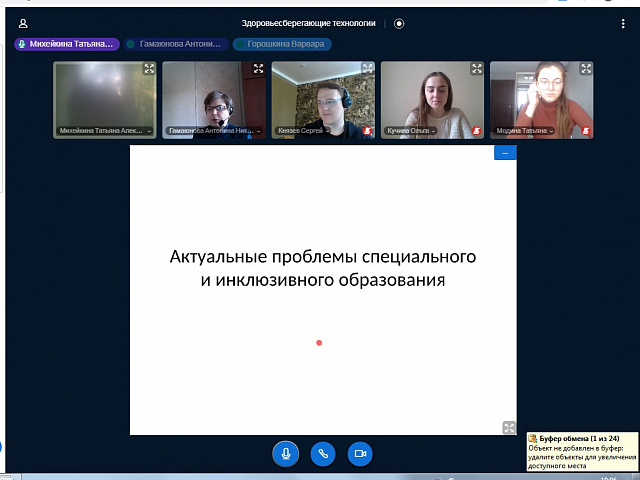Fullscreen Кучина Ольга's webcam
Viewport: 640px width, 480px height.
(x=476, y=69)
